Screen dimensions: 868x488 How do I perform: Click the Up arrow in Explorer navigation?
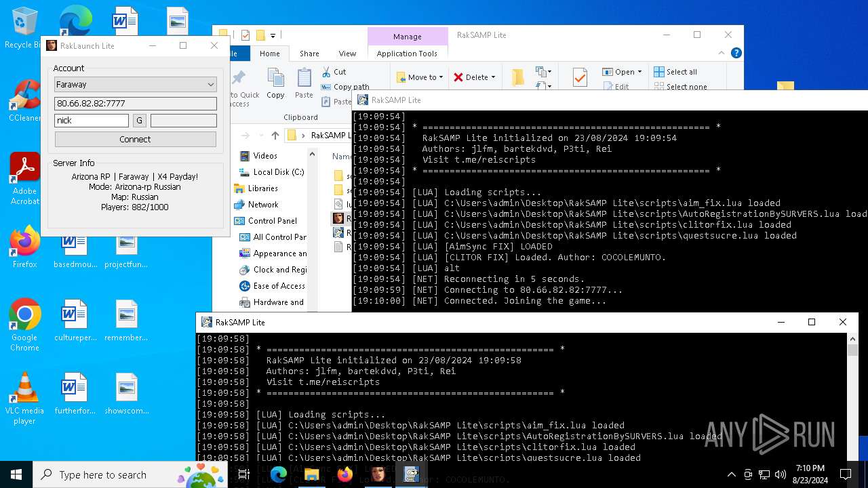pos(275,136)
